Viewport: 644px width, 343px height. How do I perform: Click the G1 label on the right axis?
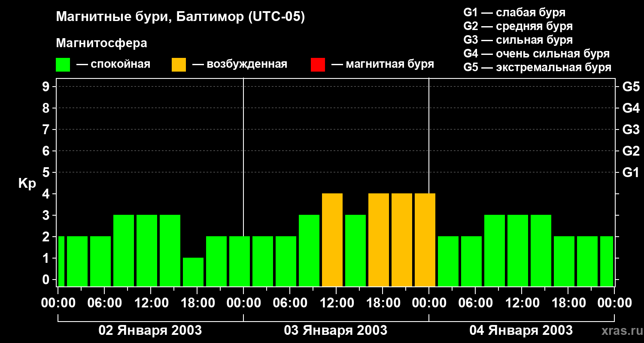pos(631,172)
